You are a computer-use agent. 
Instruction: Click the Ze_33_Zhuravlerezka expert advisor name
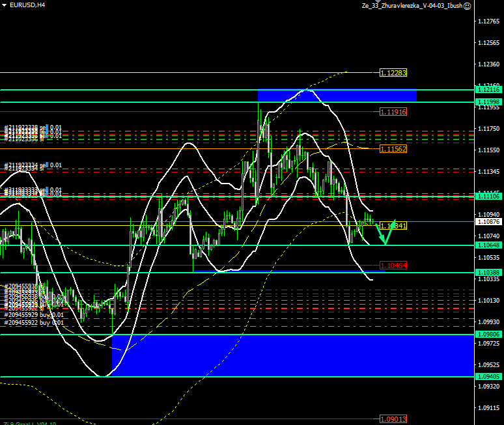pyautogui.click(x=412, y=6)
